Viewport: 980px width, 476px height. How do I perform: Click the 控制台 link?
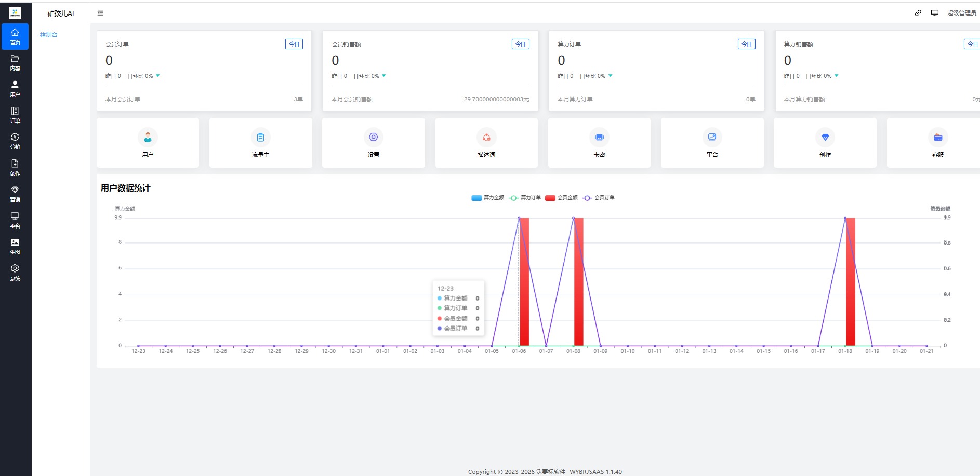pyautogui.click(x=49, y=35)
